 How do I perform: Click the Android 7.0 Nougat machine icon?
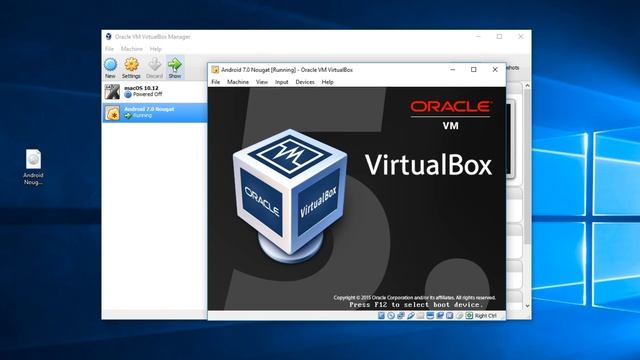[x=112, y=113]
